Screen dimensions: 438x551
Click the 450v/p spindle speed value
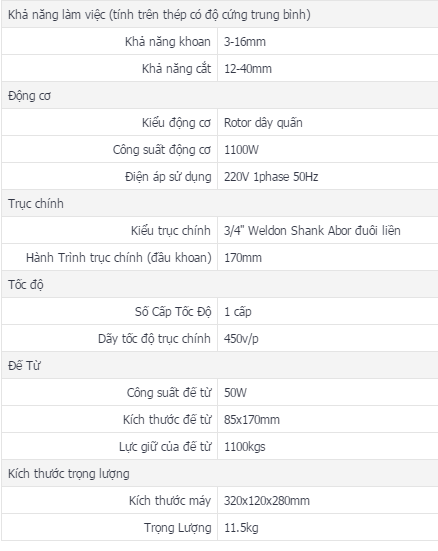[241, 339]
